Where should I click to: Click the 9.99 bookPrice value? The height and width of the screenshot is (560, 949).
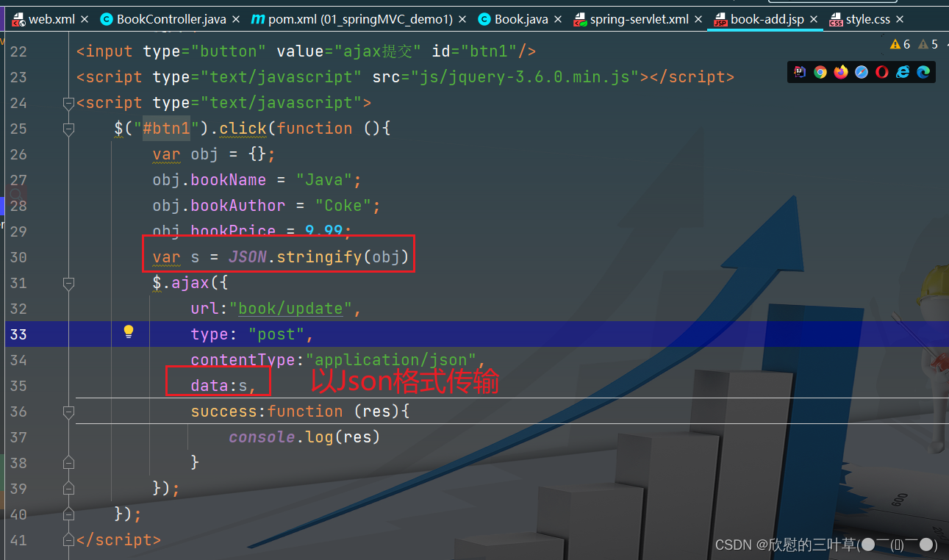324,231
